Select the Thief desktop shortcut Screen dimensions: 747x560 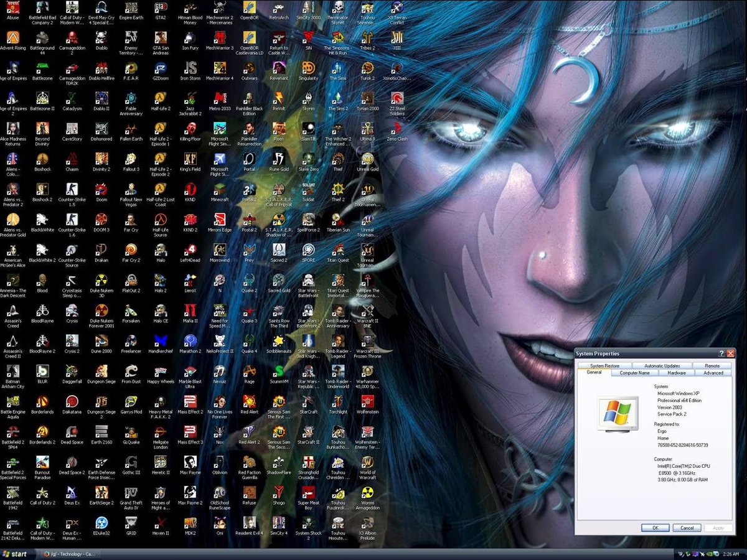(338, 162)
